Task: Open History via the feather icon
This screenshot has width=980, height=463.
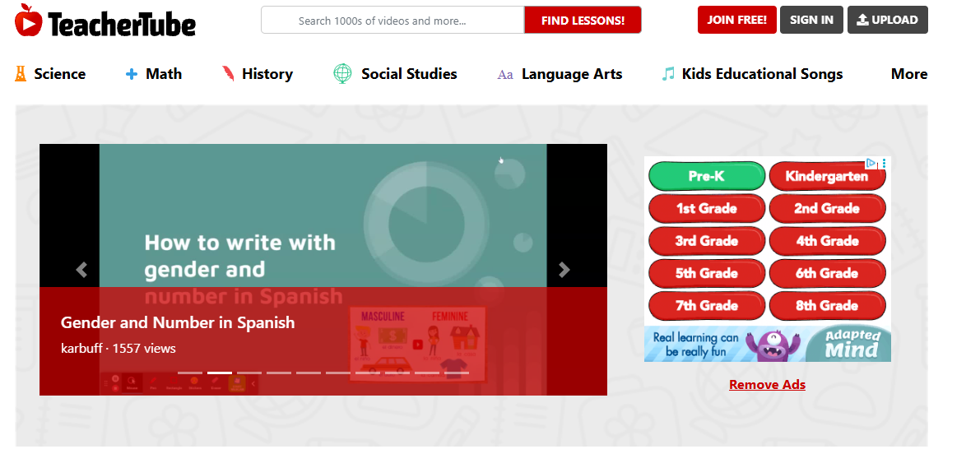Action: pyautogui.click(x=228, y=74)
